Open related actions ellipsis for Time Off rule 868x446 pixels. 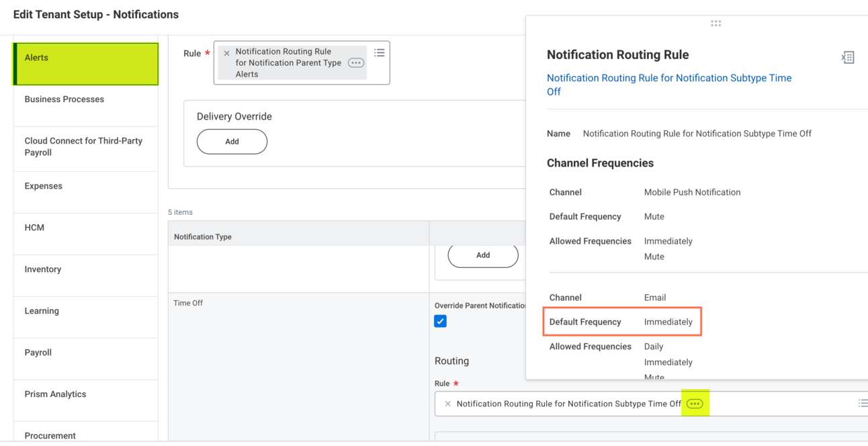[695, 404]
